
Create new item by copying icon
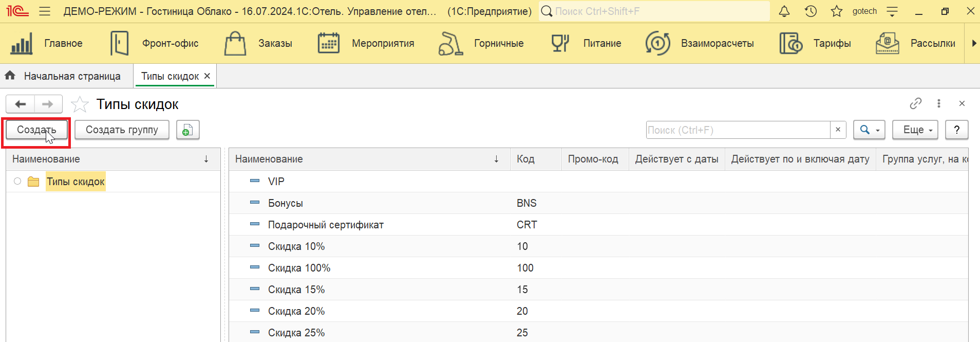[187, 130]
